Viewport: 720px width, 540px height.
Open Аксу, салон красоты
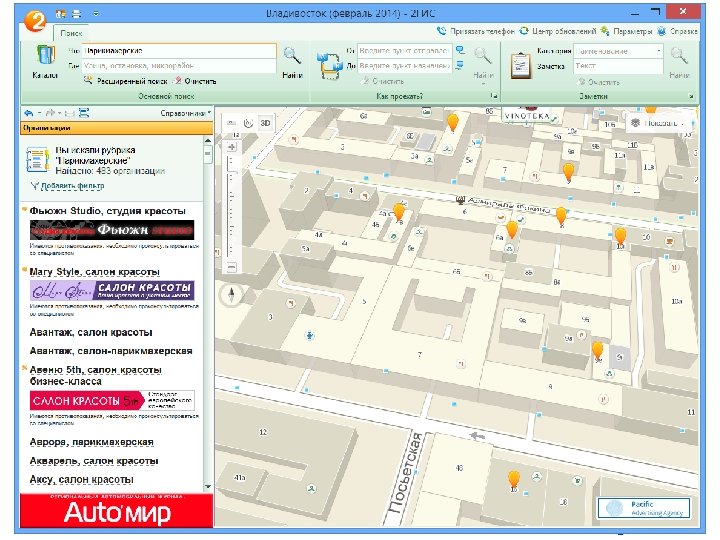pyautogui.click(x=81, y=479)
